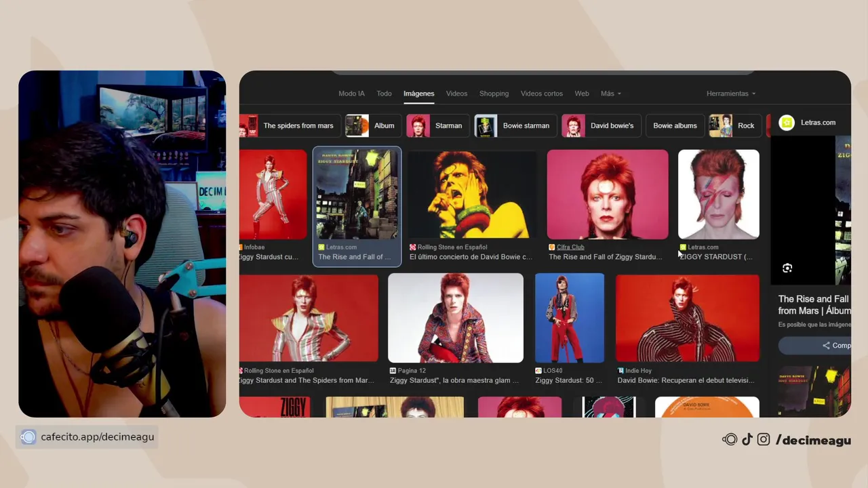Screen dimensions: 868x488
Task: Click the Cifra Club source link
Action: [x=570, y=247]
